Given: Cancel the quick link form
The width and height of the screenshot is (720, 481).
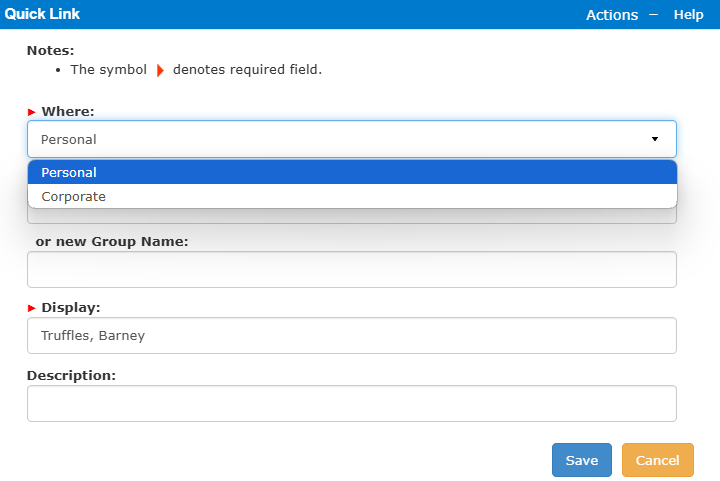Looking at the screenshot, I should [x=658, y=460].
